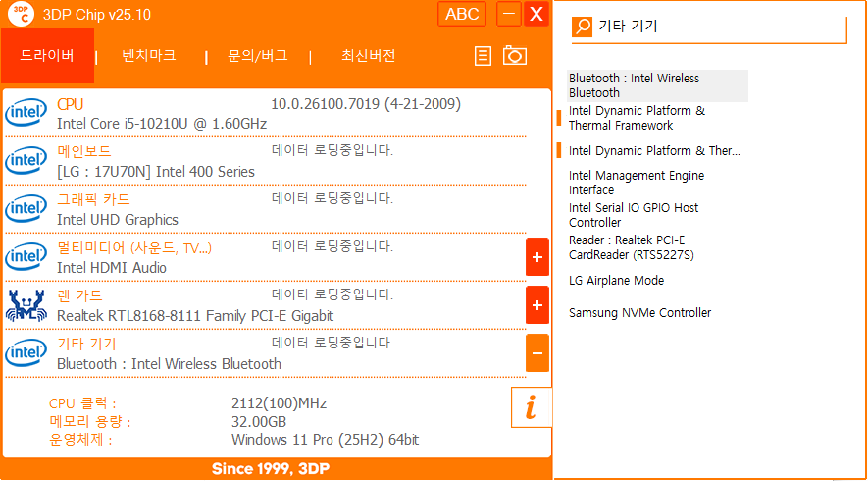Open the 그래픽 카드 driver link
Image resolution: width=868 pixels, height=481 pixels.
[x=93, y=199]
